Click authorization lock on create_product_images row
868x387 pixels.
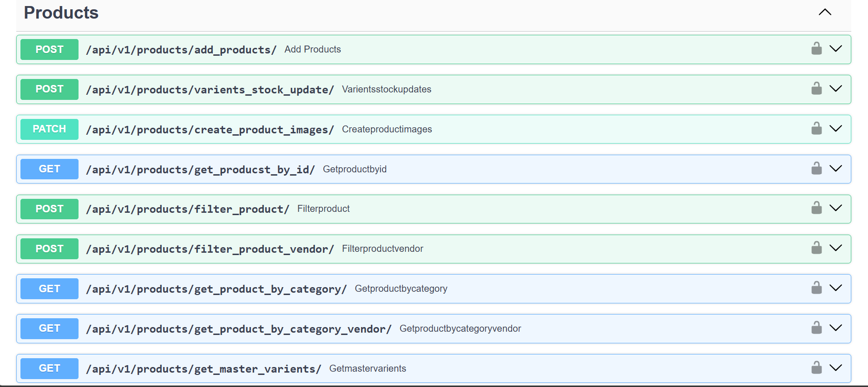[816, 129]
